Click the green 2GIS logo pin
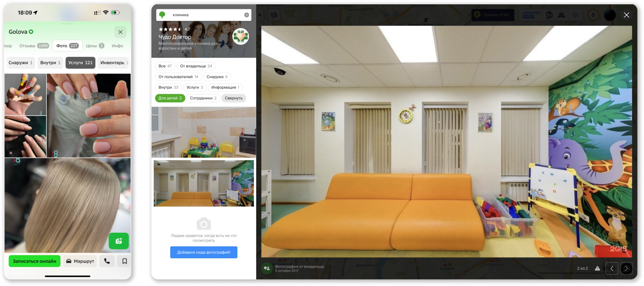 point(162,15)
